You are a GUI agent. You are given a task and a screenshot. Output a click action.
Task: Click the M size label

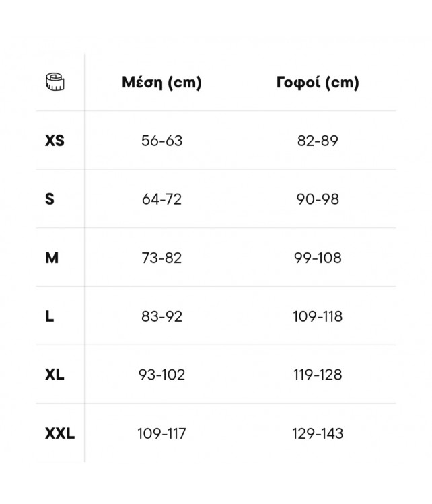52,258
